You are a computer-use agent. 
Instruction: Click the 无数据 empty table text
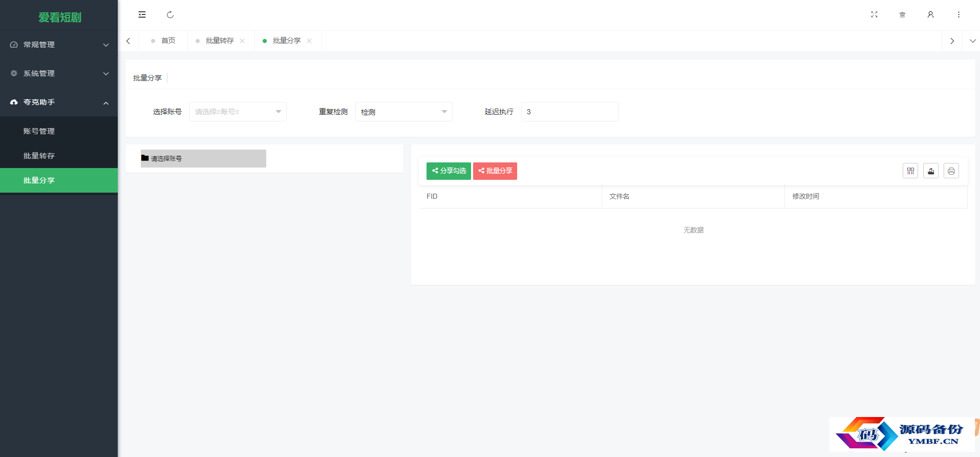(693, 230)
